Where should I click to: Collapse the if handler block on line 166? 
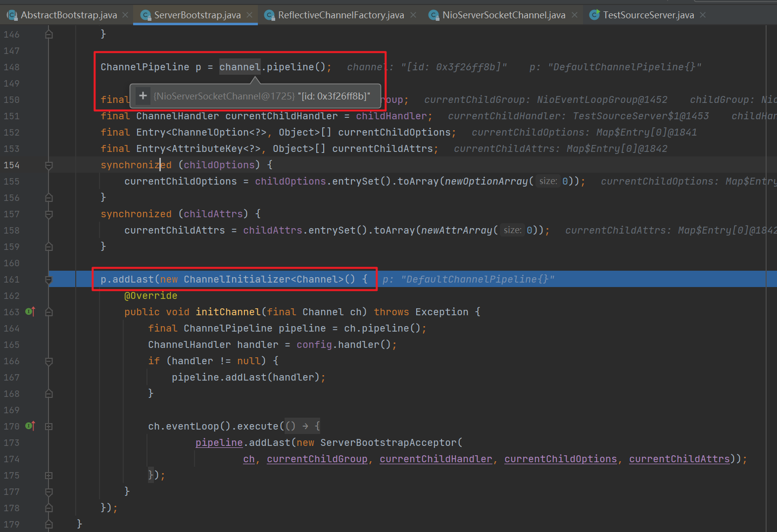[x=49, y=361]
